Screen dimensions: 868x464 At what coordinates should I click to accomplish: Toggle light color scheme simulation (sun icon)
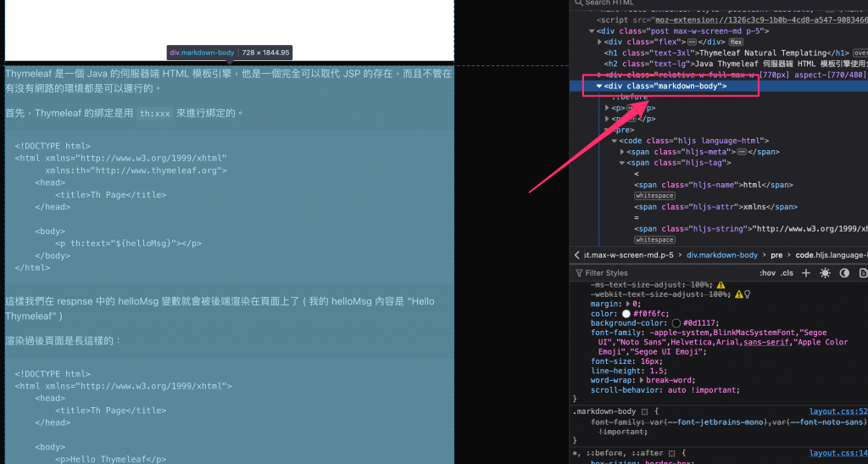coord(825,273)
